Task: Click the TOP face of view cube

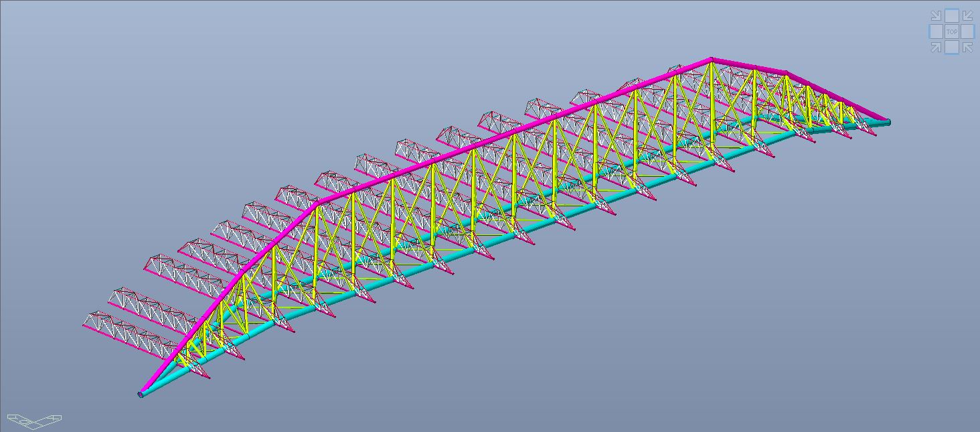Action: [x=951, y=31]
